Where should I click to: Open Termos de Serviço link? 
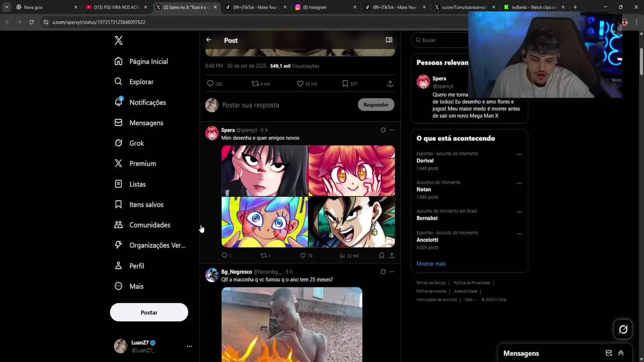coord(431,283)
